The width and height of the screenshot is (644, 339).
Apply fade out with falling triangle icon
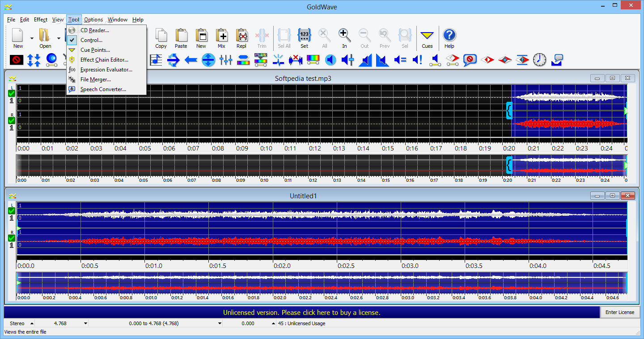pyautogui.click(x=382, y=59)
